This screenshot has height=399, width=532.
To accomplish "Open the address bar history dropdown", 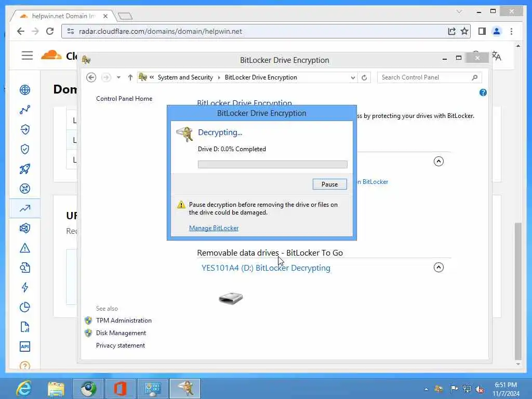I will [x=353, y=78].
